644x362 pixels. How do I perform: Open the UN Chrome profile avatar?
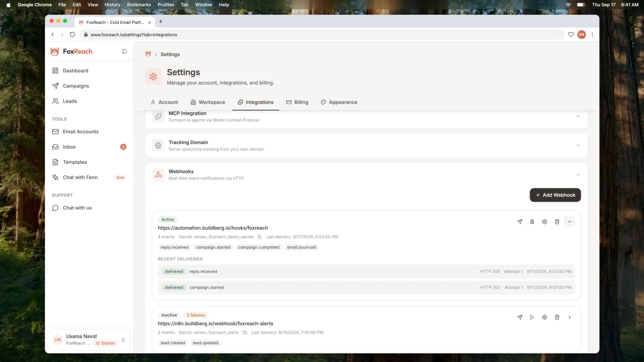tap(582, 34)
